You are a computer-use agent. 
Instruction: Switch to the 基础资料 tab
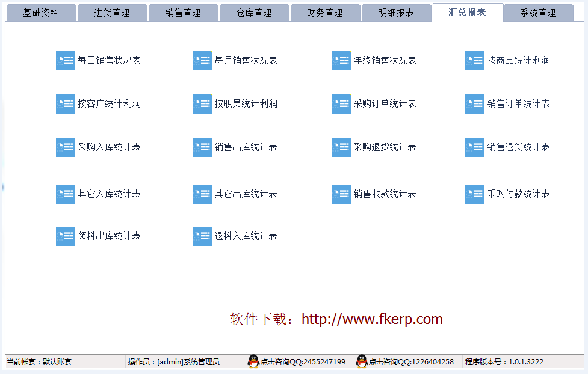[42, 13]
